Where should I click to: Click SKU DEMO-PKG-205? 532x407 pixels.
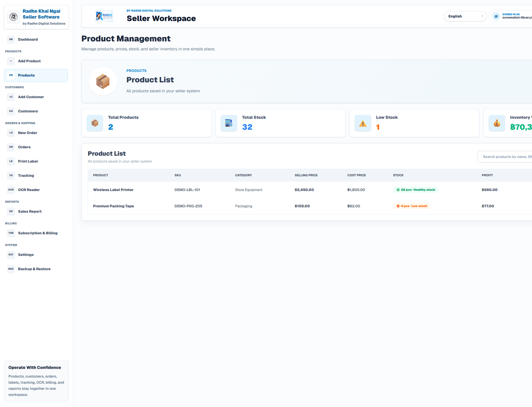click(188, 206)
